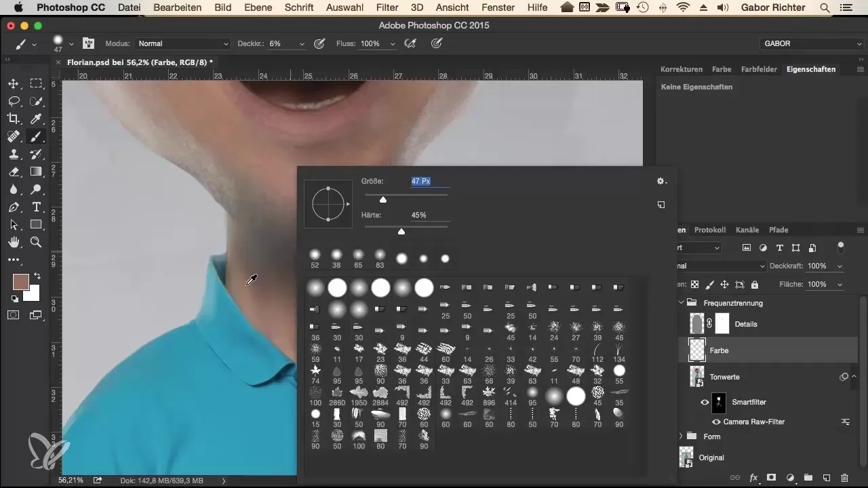Screen dimensions: 868x488
Task: Hide the Camera Raw-Filter effect
Action: [716, 422]
